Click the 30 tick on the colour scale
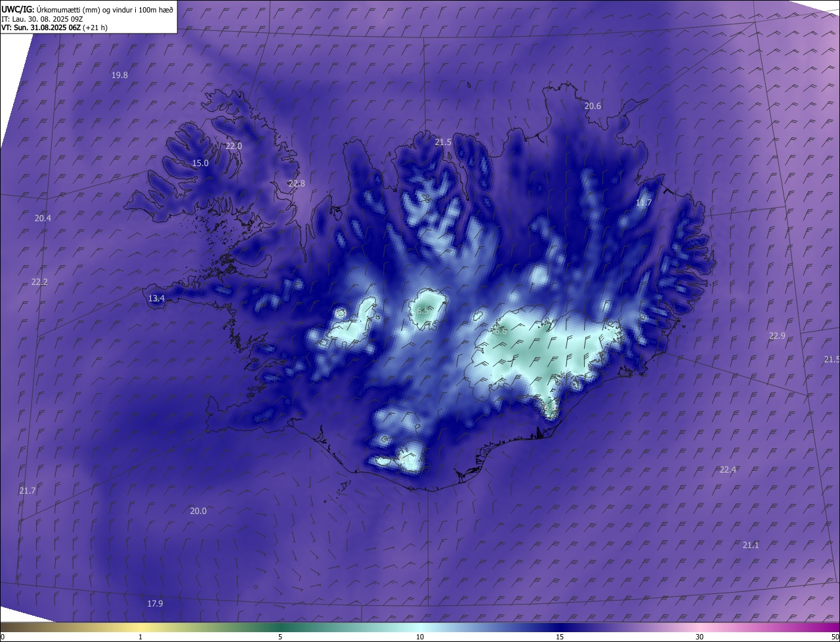 pyautogui.click(x=700, y=637)
